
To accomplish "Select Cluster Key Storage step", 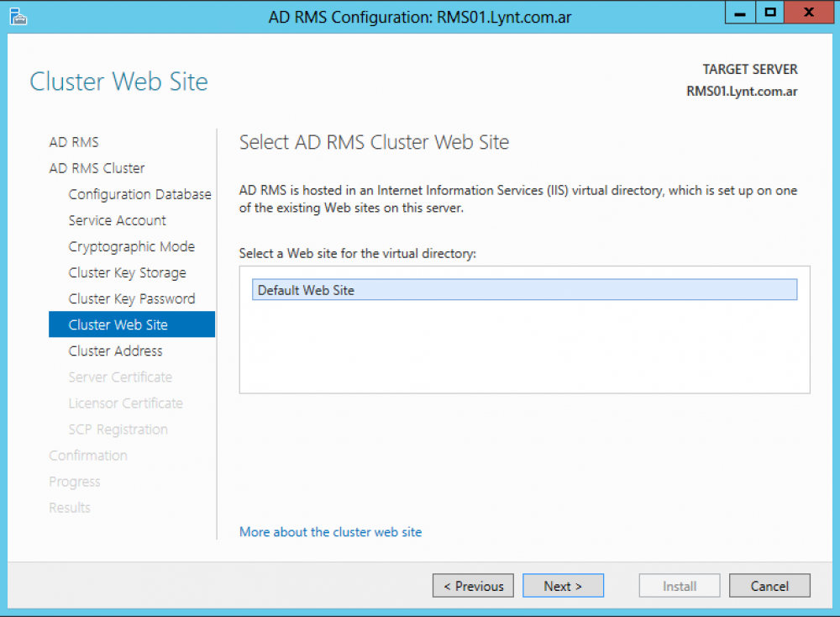I will click(128, 273).
